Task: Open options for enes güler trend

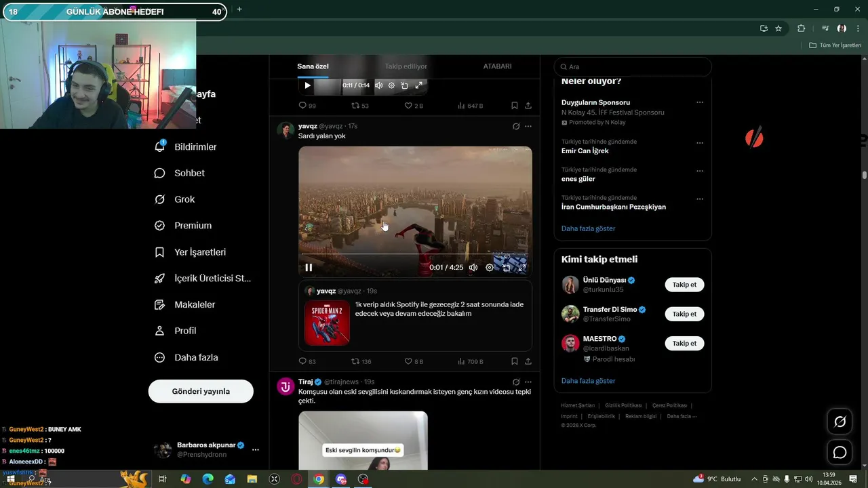Action: [x=700, y=170]
